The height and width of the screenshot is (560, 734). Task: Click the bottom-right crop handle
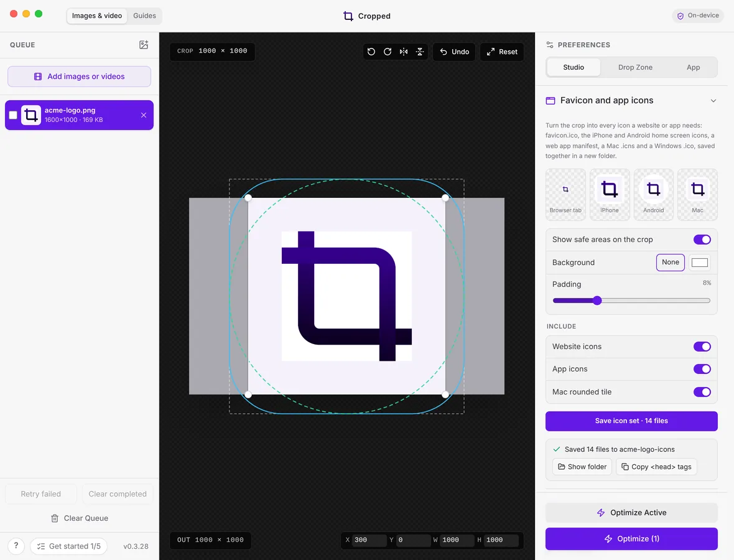tap(445, 394)
